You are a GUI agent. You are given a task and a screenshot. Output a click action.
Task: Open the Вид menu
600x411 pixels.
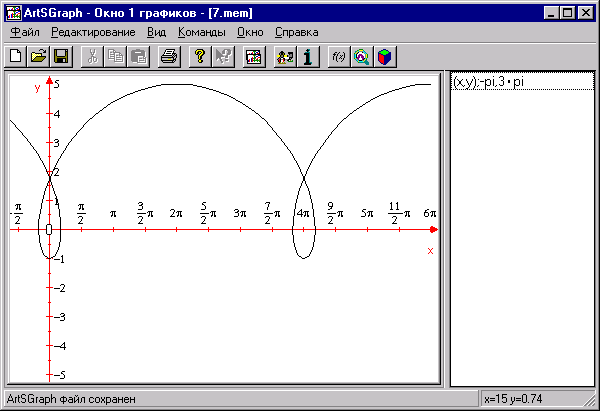coord(156,32)
